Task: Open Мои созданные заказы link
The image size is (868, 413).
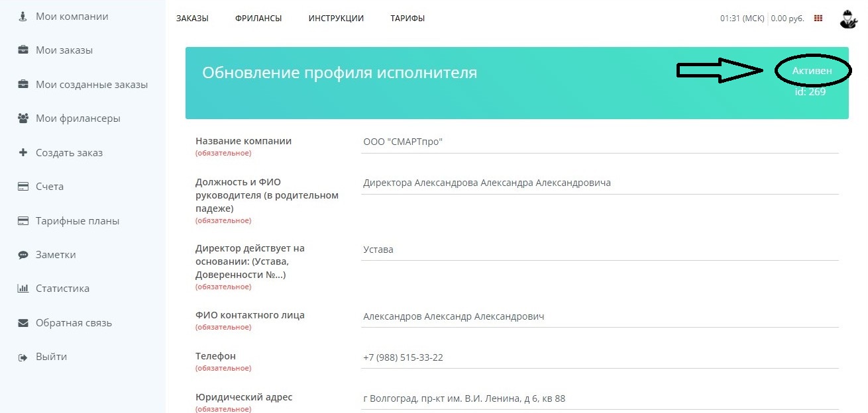Action: point(91,85)
